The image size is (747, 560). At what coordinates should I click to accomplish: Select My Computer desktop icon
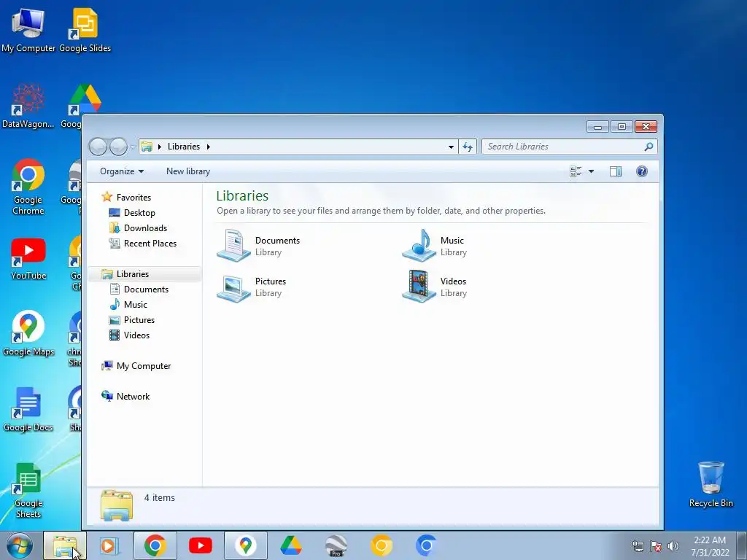tap(28, 31)
